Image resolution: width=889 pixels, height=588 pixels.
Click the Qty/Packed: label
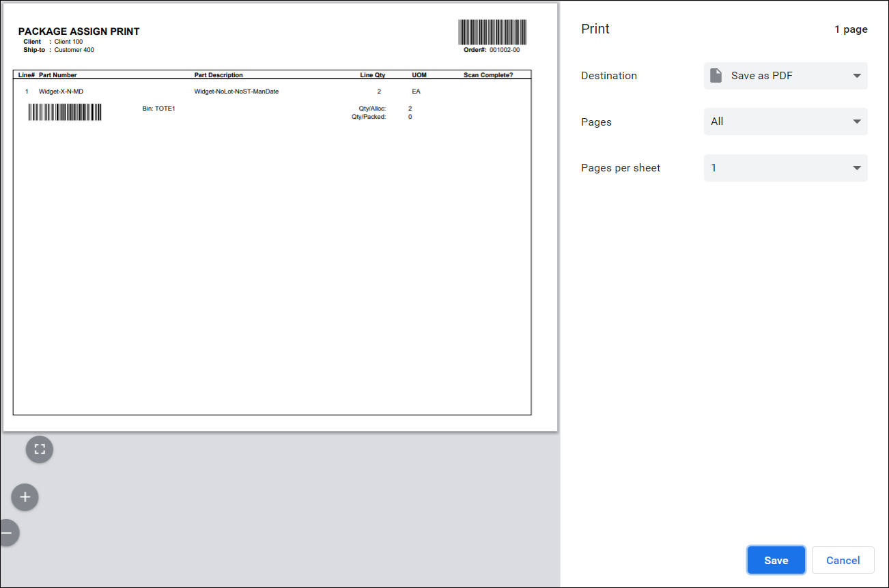369,117
